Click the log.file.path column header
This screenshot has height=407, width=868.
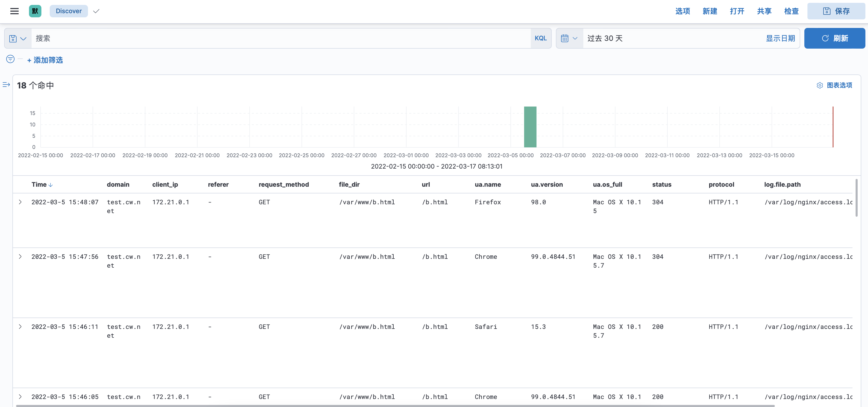click(x=782, y=184)
